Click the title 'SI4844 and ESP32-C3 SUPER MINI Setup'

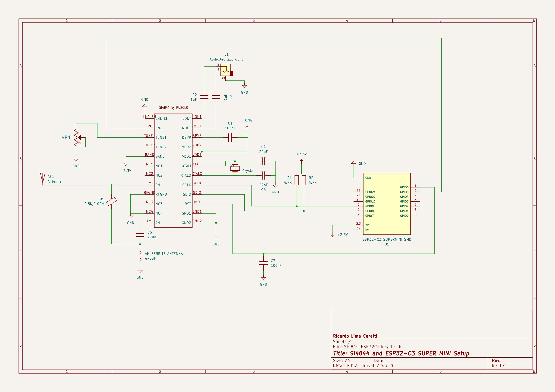(x=410, y=353)
